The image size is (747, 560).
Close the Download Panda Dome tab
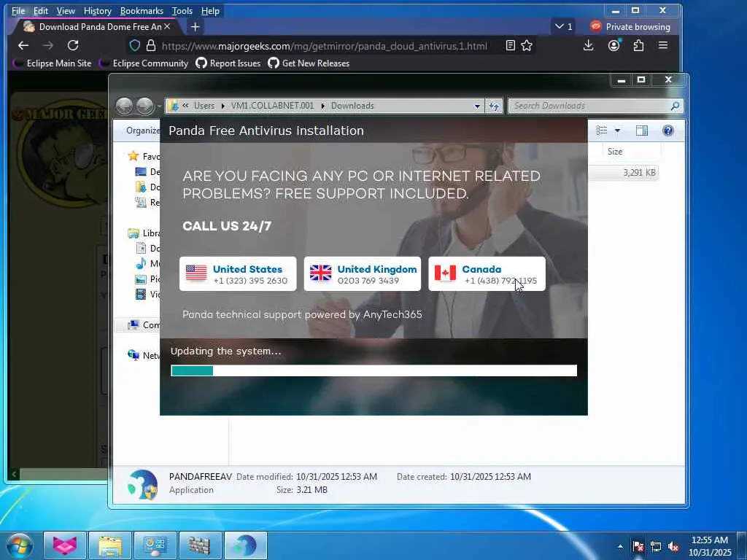coord(167,27)
